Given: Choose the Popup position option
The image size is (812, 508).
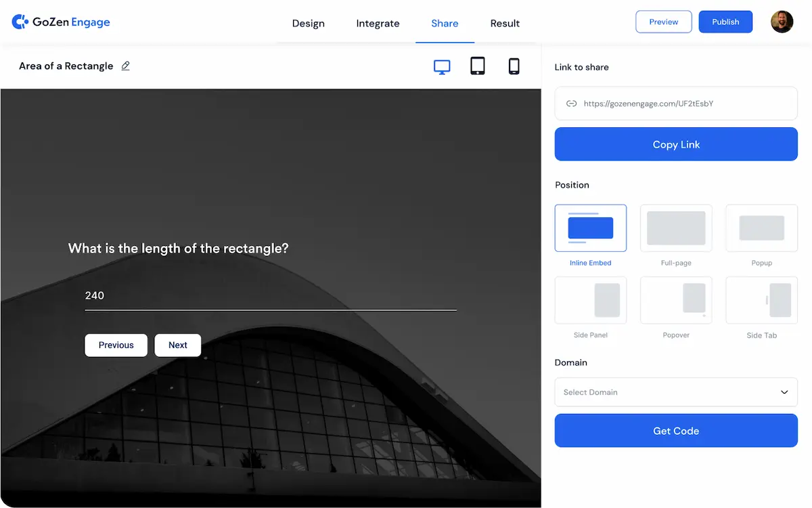Looking at the screenshot, I should click(x=761, y=228).
